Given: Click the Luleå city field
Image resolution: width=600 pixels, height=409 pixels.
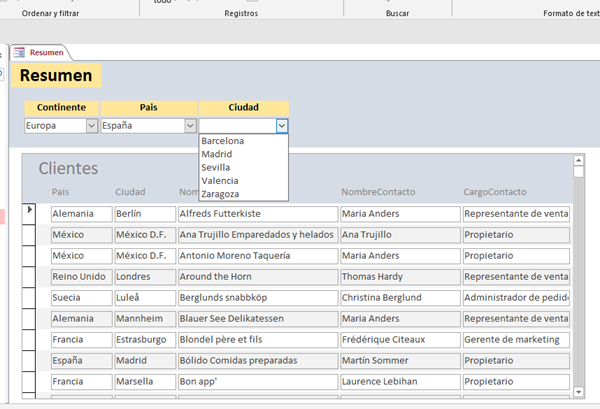Looking at the screenshot, I should [x=141, y=298].
